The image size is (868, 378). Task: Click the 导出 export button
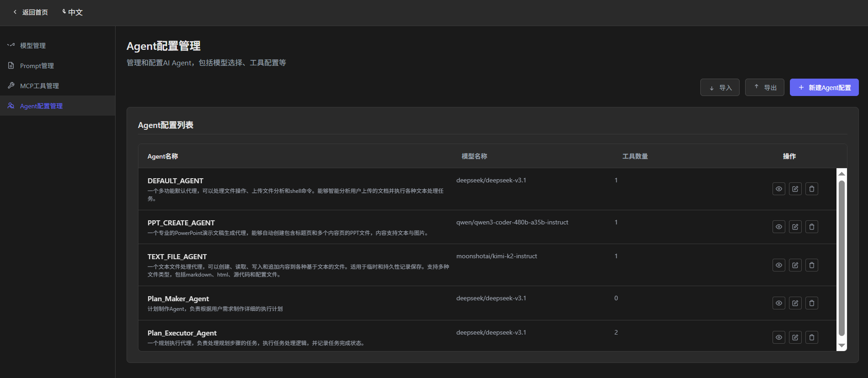tap(765, 87)
